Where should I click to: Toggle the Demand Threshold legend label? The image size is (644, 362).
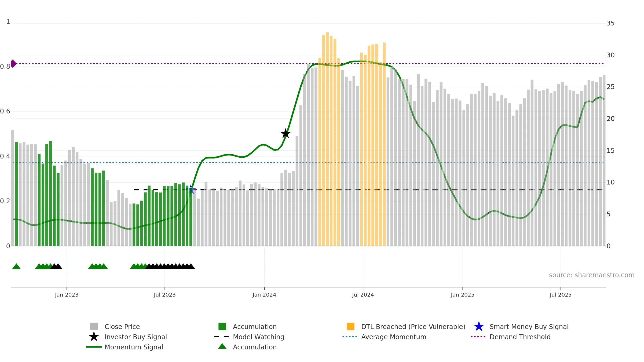click(x=520, y=337)
